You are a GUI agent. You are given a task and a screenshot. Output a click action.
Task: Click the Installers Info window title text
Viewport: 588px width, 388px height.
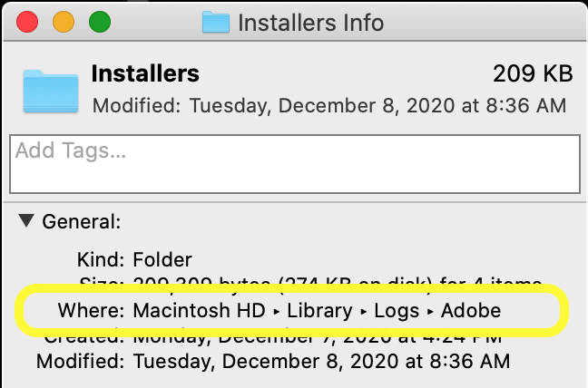coord(310,22)
